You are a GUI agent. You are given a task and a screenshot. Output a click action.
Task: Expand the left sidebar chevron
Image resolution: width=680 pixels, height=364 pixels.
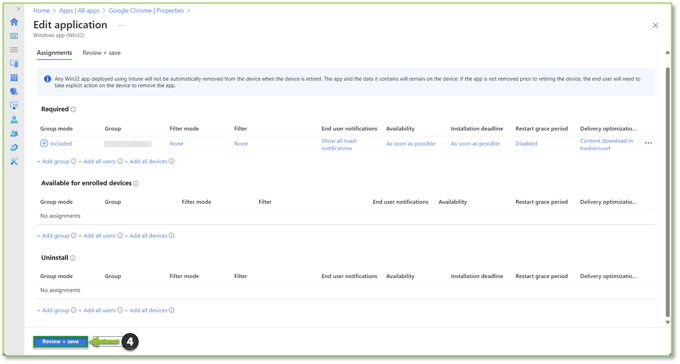point(18,9)
